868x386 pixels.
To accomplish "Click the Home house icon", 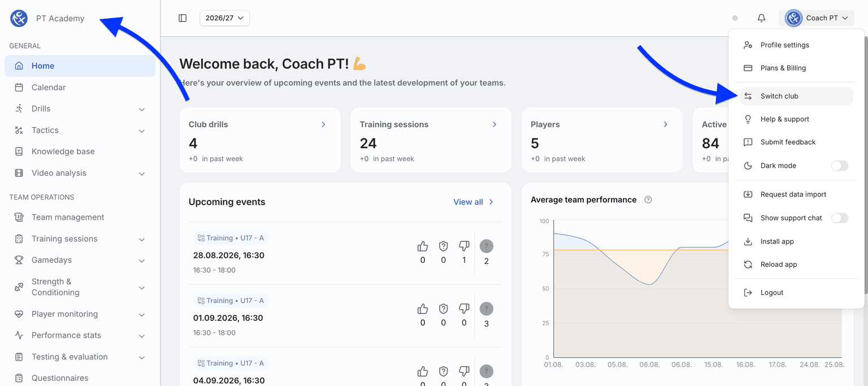I will (x=19, y=66).
